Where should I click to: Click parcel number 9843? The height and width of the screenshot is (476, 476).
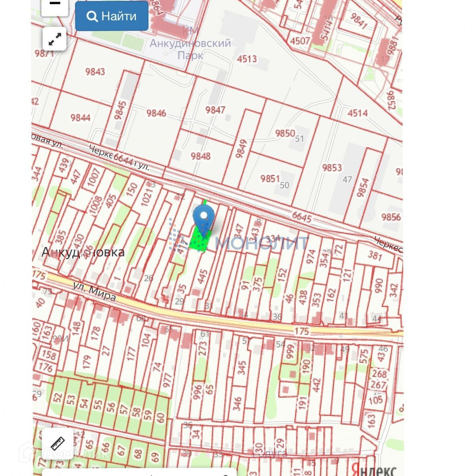95,71
